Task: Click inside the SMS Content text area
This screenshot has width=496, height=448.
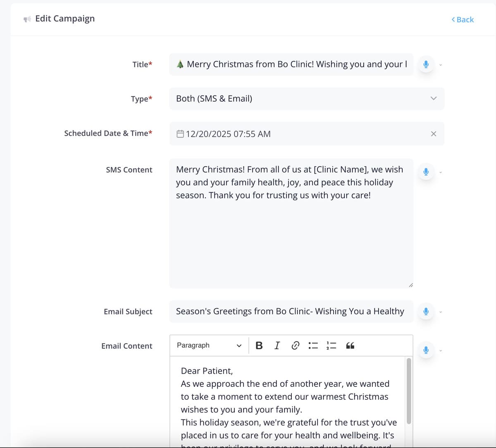Action: (291, 223)
